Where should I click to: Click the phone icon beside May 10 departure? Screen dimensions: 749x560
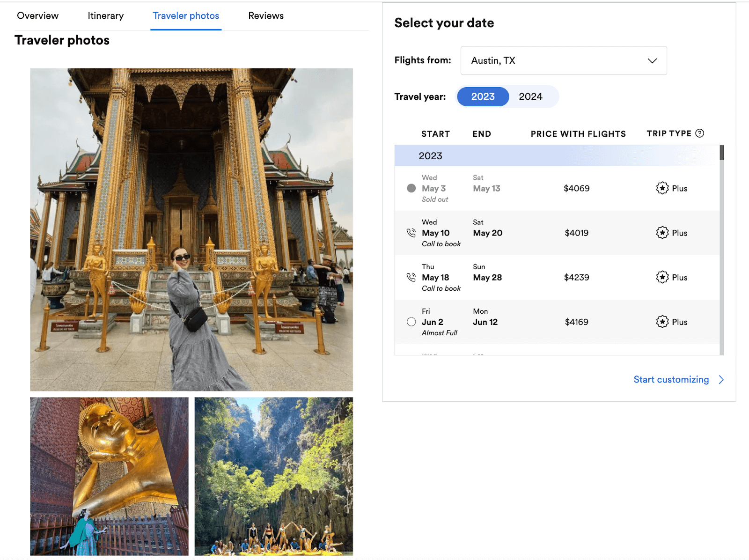click(x=411, y=233)
